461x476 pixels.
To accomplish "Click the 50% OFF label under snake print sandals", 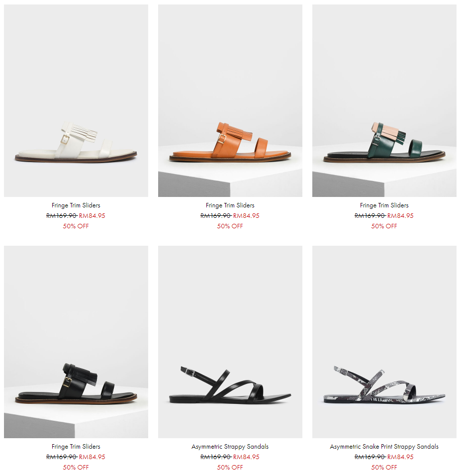I will 384,467.
